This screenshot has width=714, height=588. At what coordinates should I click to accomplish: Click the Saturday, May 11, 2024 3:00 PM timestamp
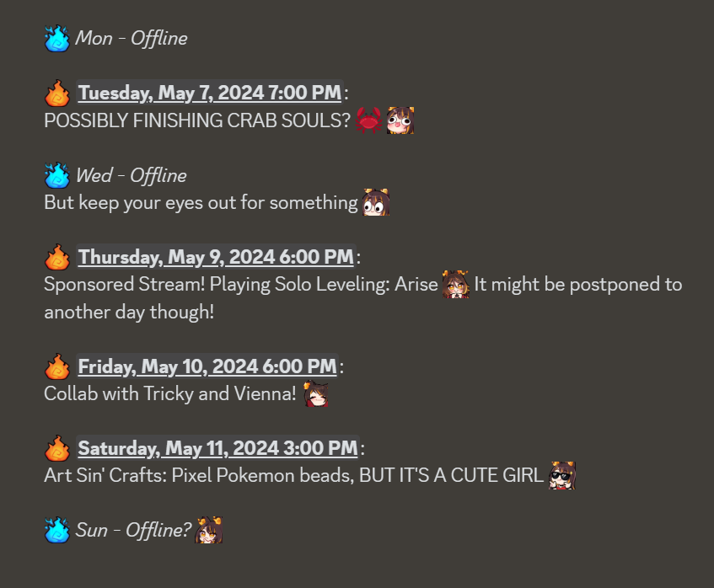pos(217,448)
